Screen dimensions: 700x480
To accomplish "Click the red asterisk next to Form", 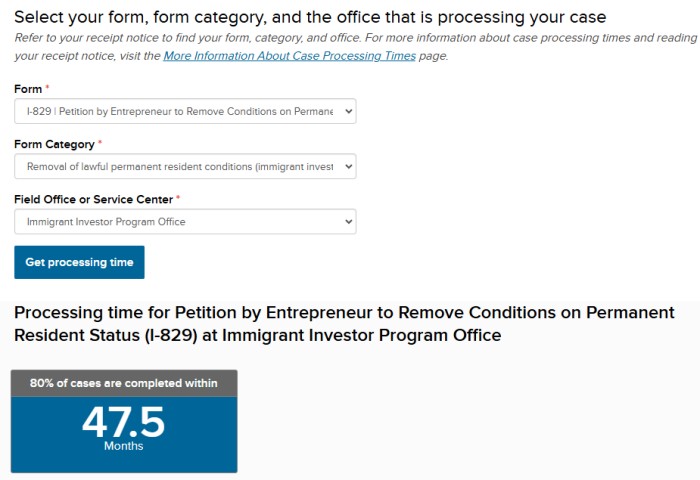I will [48, 88].
